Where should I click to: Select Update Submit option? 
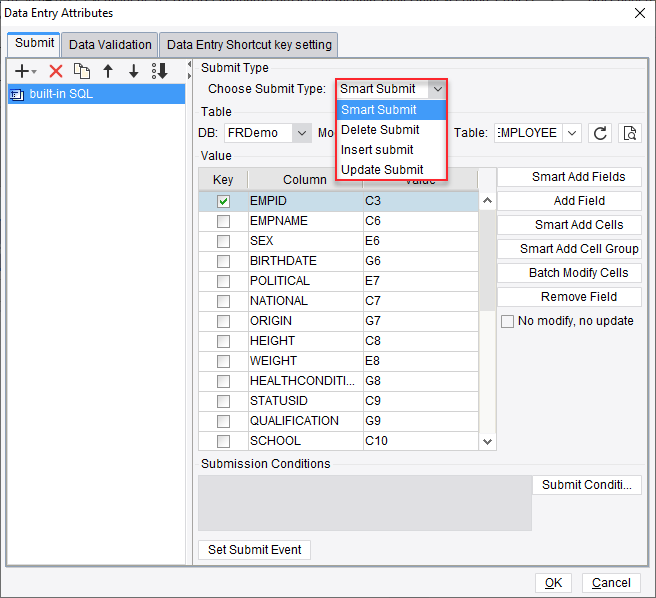point(391,170)
